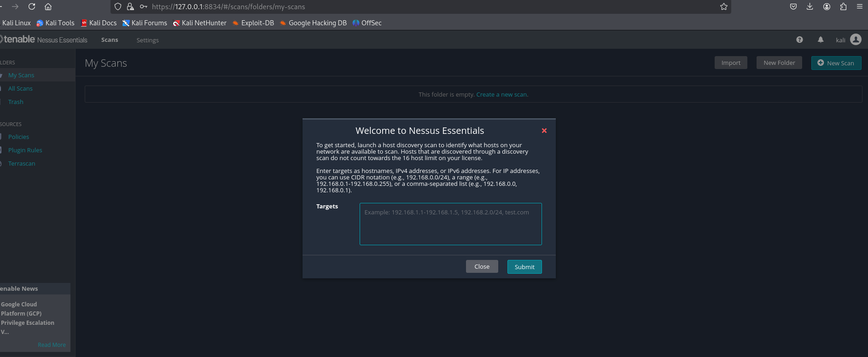Open the browser hamburger menu
This screenshot has width=868, height=357.
pos(860,6)
